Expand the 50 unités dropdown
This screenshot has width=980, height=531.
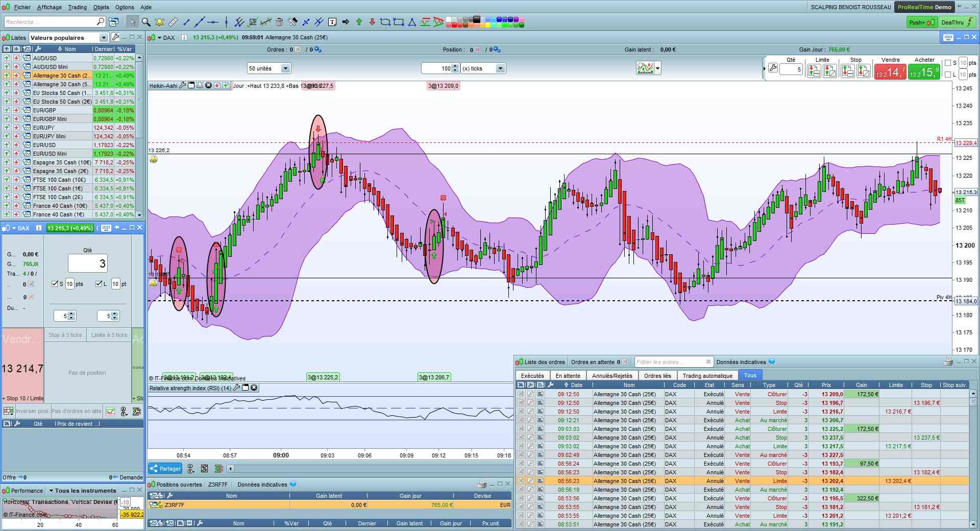coord(285,68)
